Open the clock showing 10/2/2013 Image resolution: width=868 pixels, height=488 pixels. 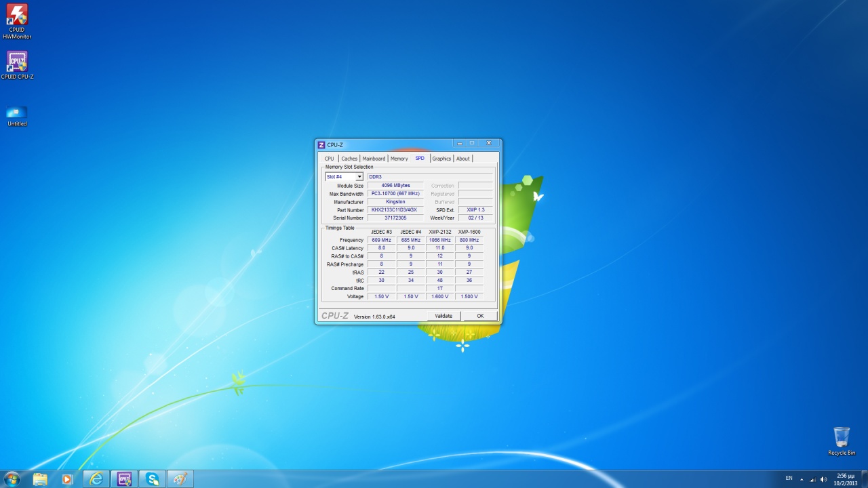(846, 479)
